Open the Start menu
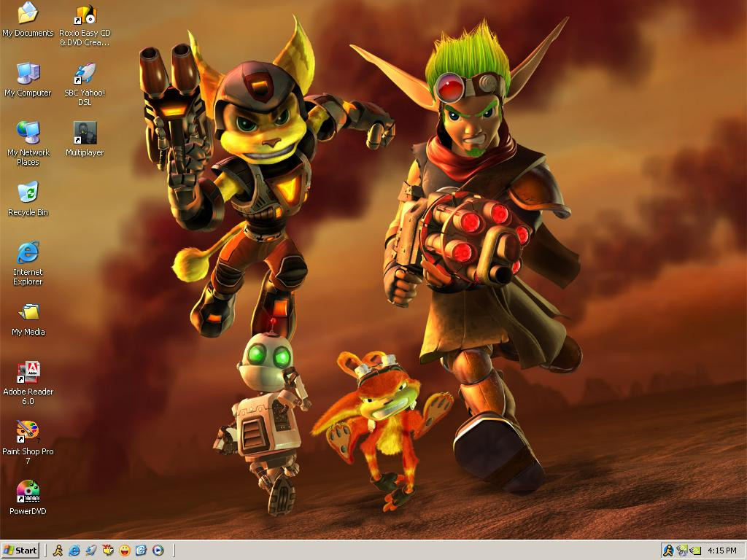Image resolution: width=747 pixels, height=560 pixels. pos(20,551)
